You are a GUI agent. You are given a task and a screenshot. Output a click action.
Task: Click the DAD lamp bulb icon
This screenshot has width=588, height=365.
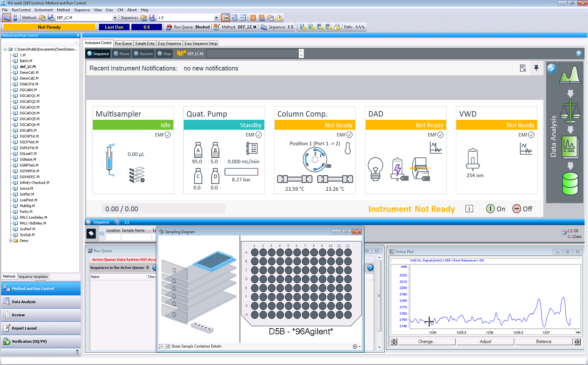click(375, 169)
